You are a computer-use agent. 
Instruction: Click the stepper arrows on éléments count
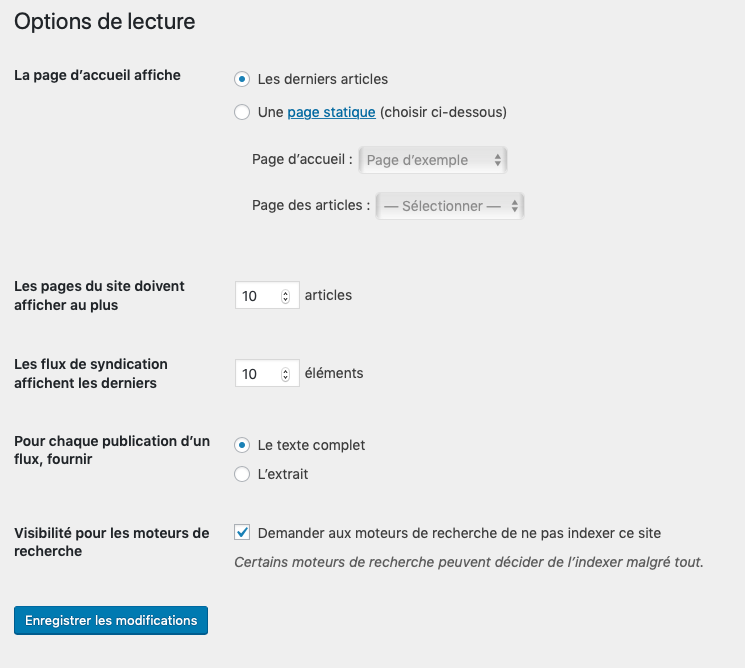[x=286, y=374]
